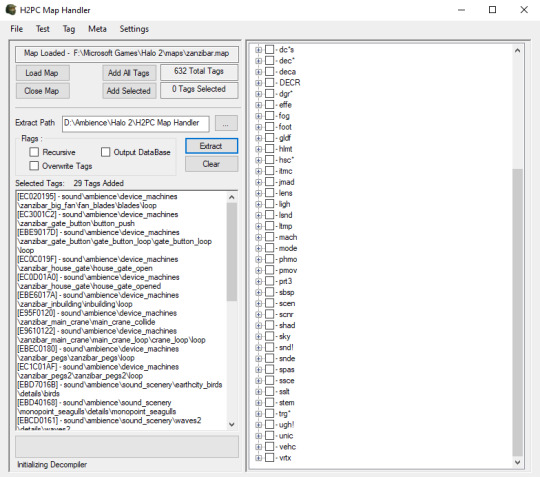Click the Load Map button
Image resolution: width=540 pixels, height=477 pixels.
click(42, 73)
